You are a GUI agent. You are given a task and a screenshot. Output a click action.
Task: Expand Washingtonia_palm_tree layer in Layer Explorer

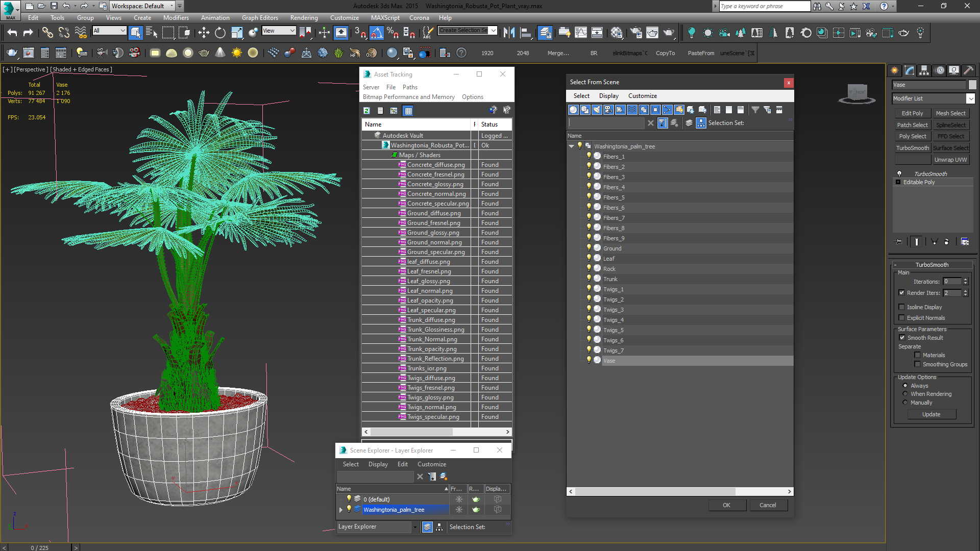340,510
